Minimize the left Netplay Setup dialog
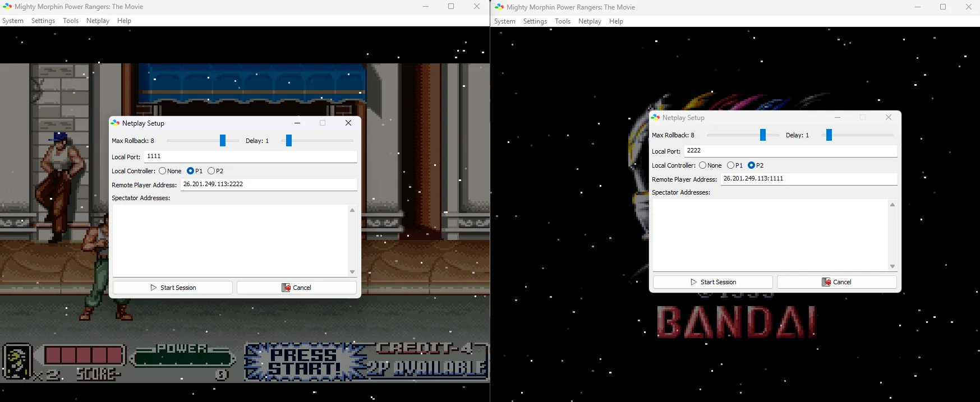 297,123
